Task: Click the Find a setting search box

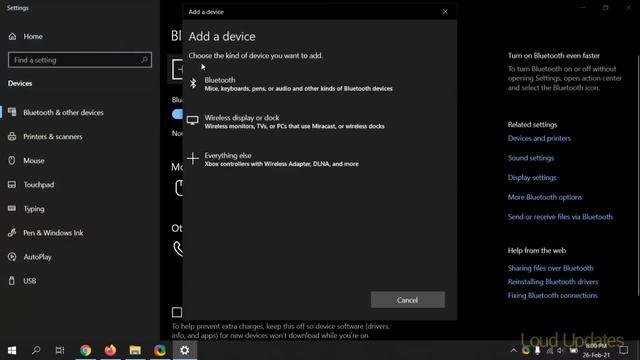Action: [x=80, y=60]
